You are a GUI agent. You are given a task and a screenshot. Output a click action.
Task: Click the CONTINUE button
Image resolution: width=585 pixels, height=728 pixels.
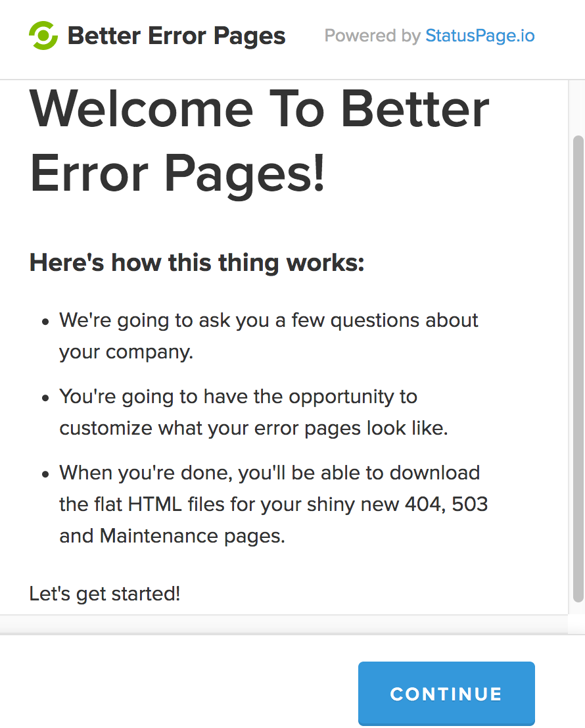pos(446,693)
